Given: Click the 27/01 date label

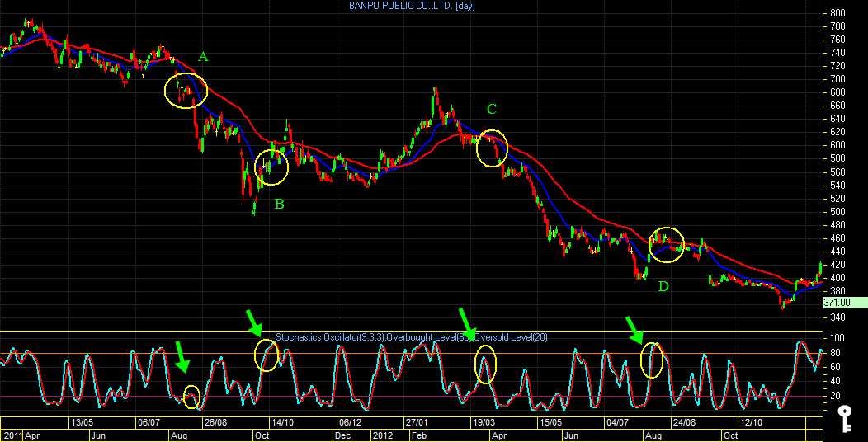Looking at the screenshot, I should point(417,423).
